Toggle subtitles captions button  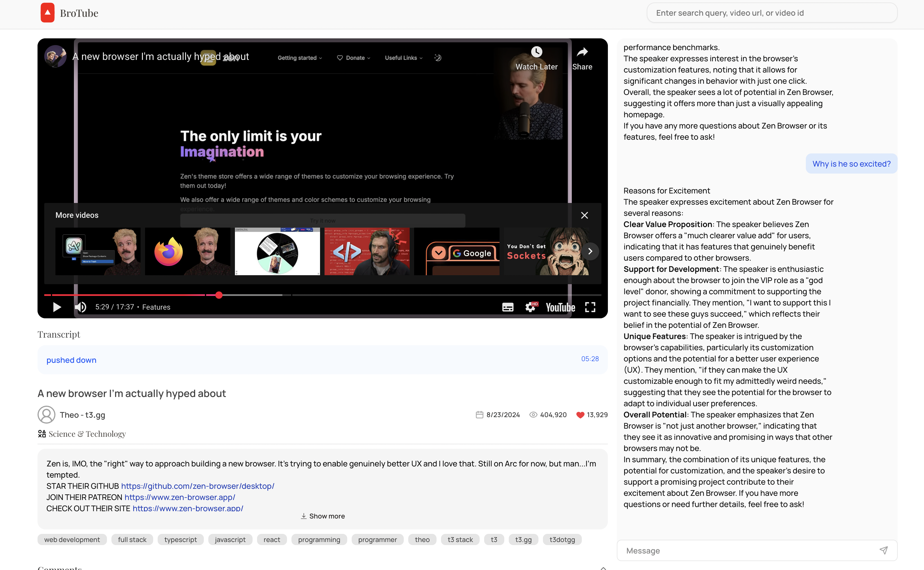pos(507,307)
